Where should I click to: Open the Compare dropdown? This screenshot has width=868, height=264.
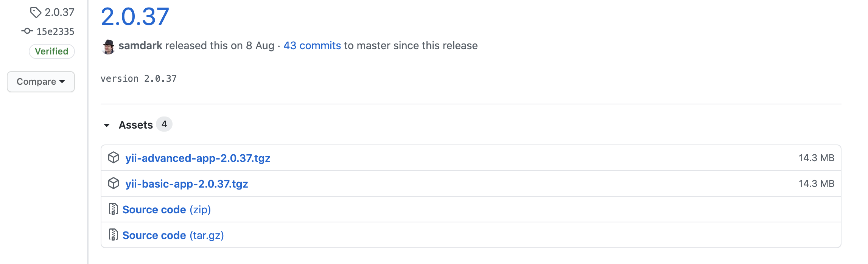click(41, 82)
